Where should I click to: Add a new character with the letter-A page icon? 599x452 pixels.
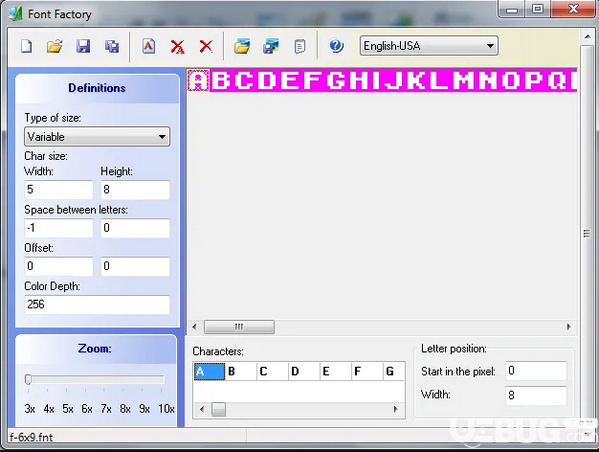pyautogui.click(x=148, y=46)
